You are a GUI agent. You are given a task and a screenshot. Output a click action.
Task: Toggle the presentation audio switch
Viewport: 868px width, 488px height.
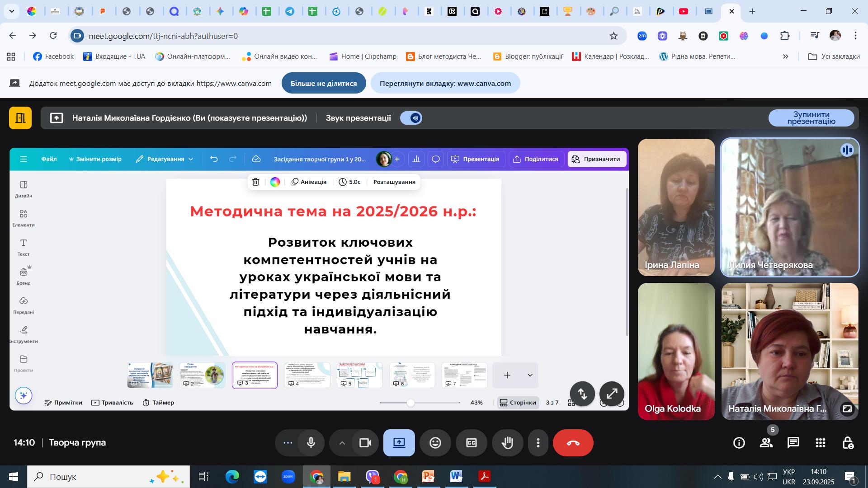tap(411, 118)
